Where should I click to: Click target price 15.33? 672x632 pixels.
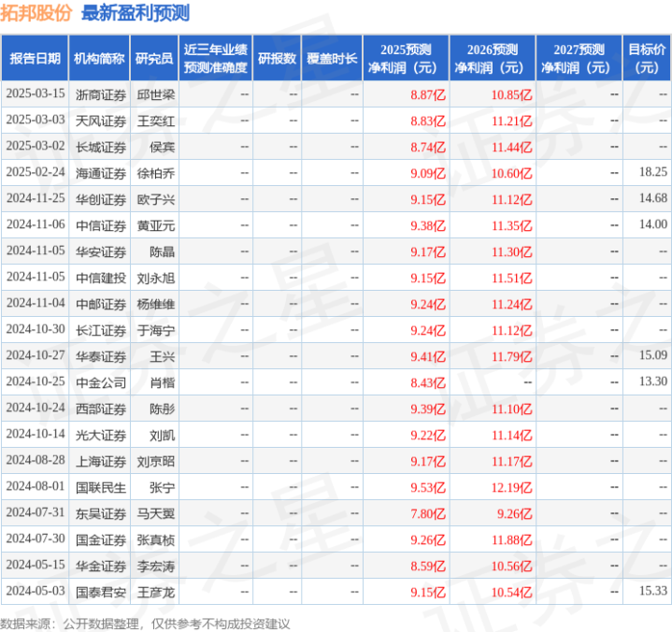[x=653, y=591]
